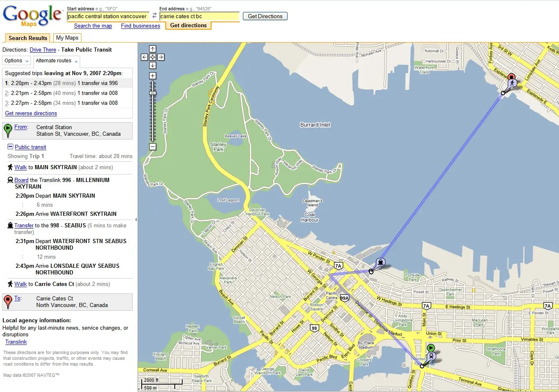Zoom out using the minus button
The height and width of the screenshot is (392, 559).
coord(152,146)
